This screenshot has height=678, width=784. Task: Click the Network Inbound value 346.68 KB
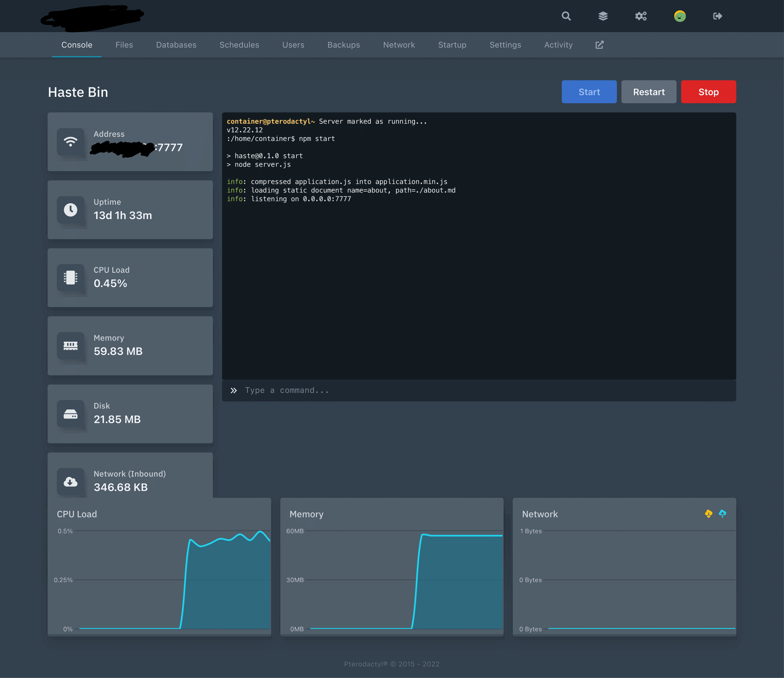click(x=121, y=487)
